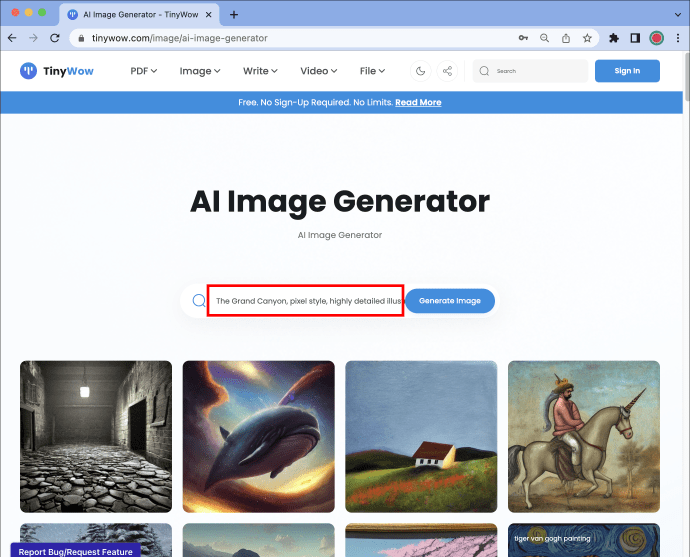690x557 pixels.
Task: Open the dark stone alley thumbnail
Action: (96, 436)
